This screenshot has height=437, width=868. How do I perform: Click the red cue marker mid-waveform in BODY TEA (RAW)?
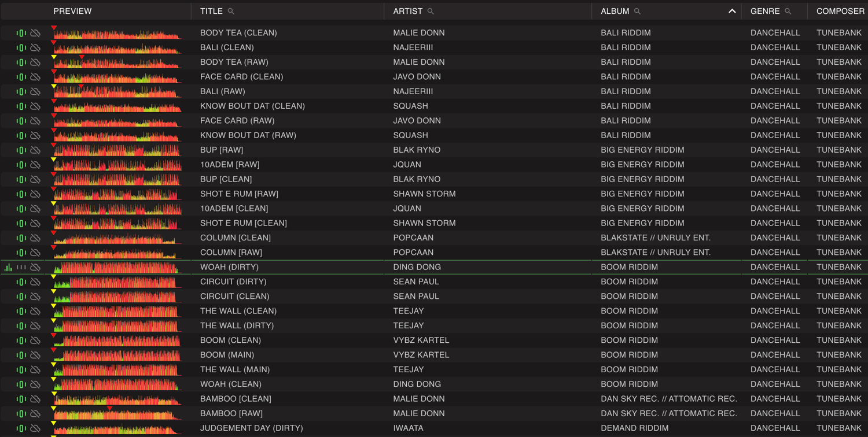click(82, 57)
